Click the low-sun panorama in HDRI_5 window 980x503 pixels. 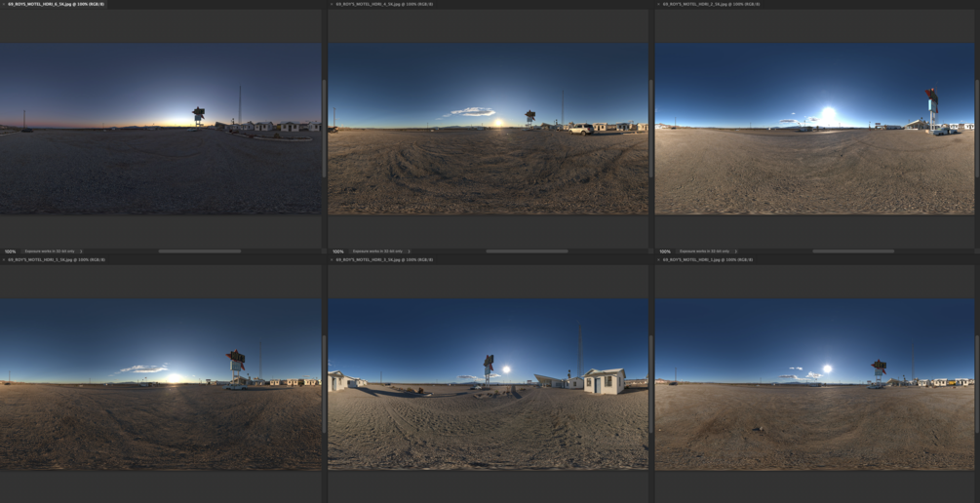[161, 384]
